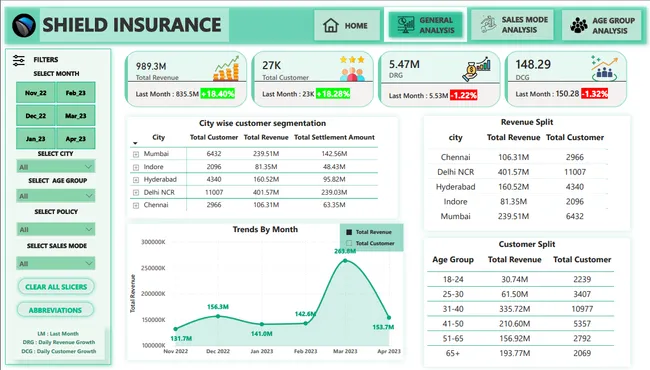Viewport: 650px width, 370px height.
Task: Click the people group icon on Age Group Analysis
Action: 579,25
